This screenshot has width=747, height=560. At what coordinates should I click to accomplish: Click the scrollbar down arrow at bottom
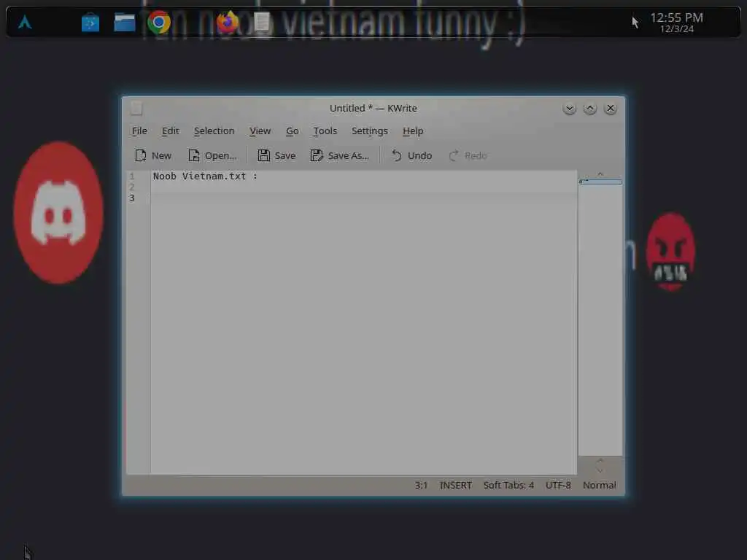click(x=600, y=470)
